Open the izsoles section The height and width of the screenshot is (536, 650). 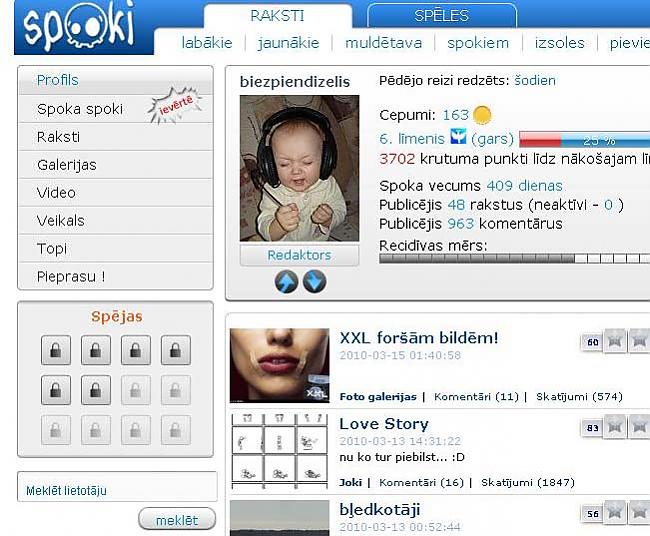tap(560, 43)
